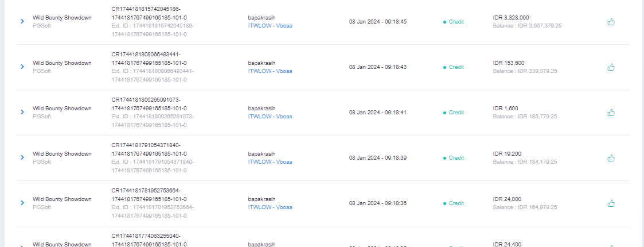Click thumbs-up icon for IDR 1,600 transaction
Screen dimensions: 644x247
611,113
